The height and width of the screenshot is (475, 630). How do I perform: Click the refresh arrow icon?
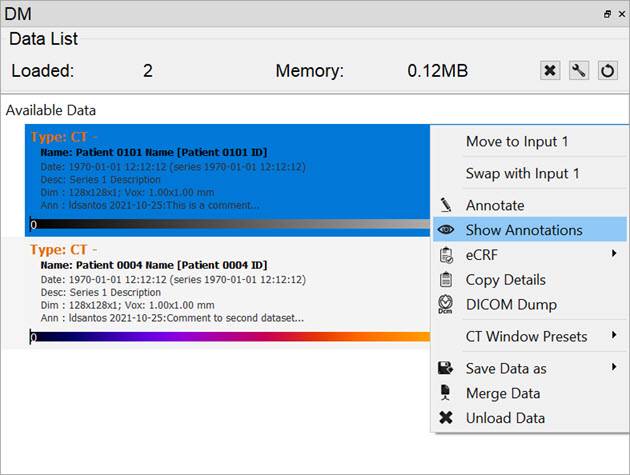[607, 71]
